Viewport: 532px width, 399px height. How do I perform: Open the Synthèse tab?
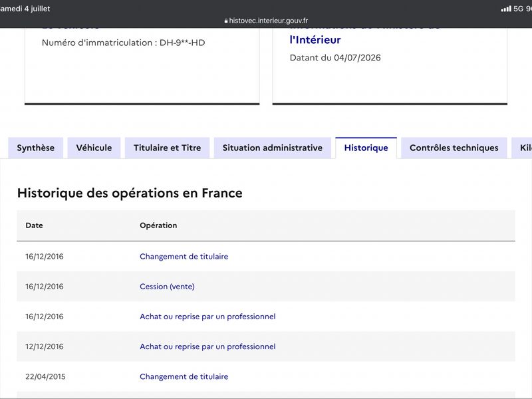pos(36,148)
